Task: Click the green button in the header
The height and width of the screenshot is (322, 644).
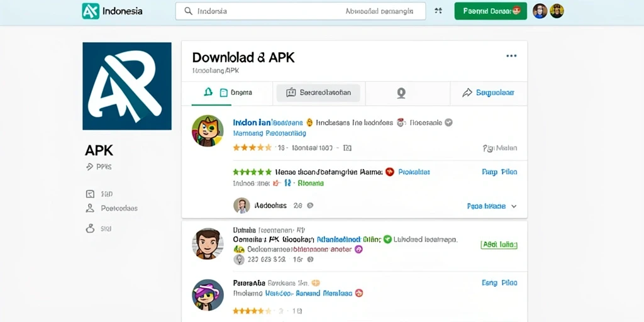Action: click(x=491, y=11)
